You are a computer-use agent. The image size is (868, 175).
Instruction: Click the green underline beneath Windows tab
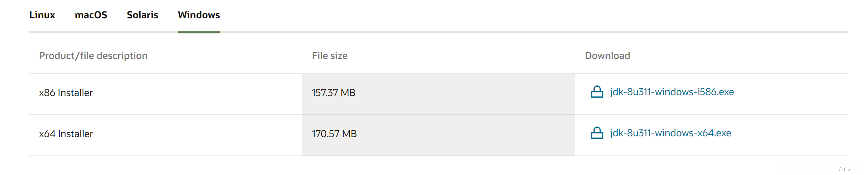(199, 32)
